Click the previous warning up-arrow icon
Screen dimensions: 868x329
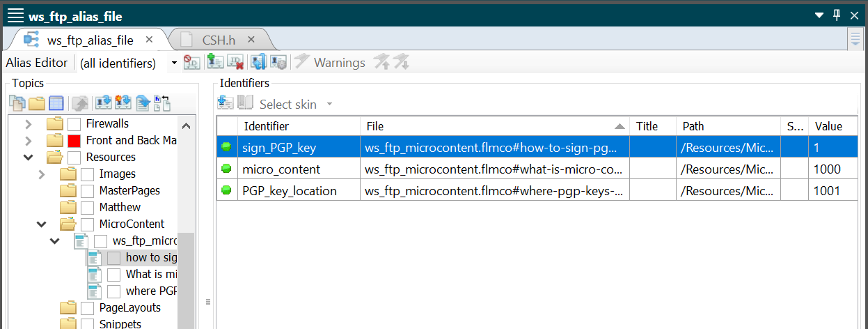381,63
